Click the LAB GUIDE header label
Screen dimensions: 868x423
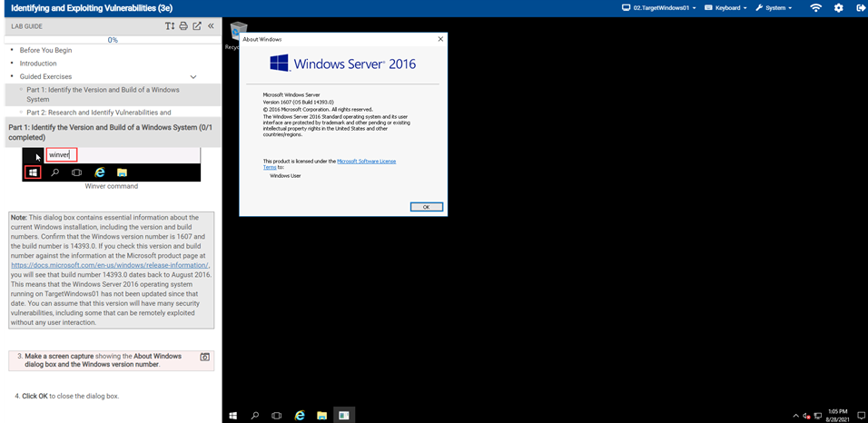tap(26, 26)
